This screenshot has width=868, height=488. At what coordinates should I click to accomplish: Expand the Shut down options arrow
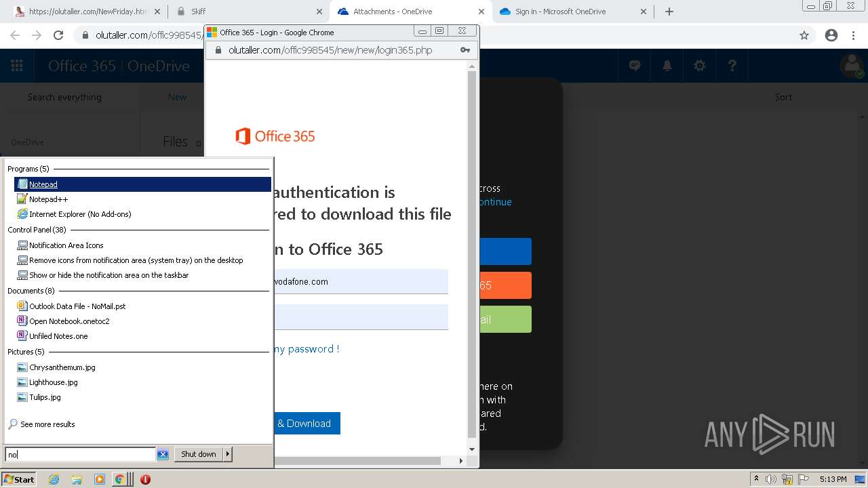[x=228, y=454]
